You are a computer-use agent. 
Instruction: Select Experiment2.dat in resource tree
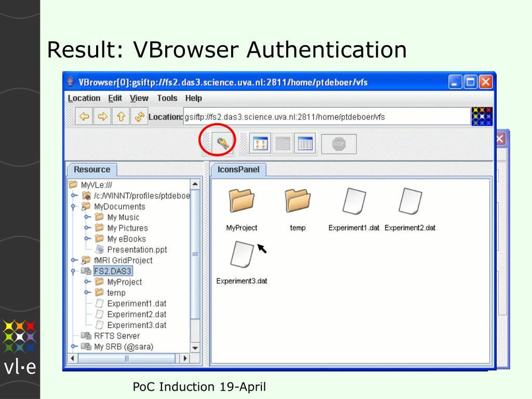(x=137, y=314)
